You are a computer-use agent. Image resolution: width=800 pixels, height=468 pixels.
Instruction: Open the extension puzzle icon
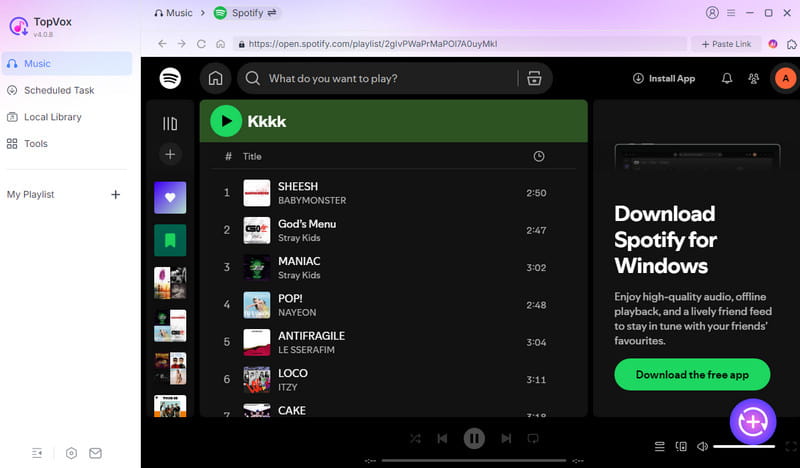pyautogui.click(x=791, y=44)
